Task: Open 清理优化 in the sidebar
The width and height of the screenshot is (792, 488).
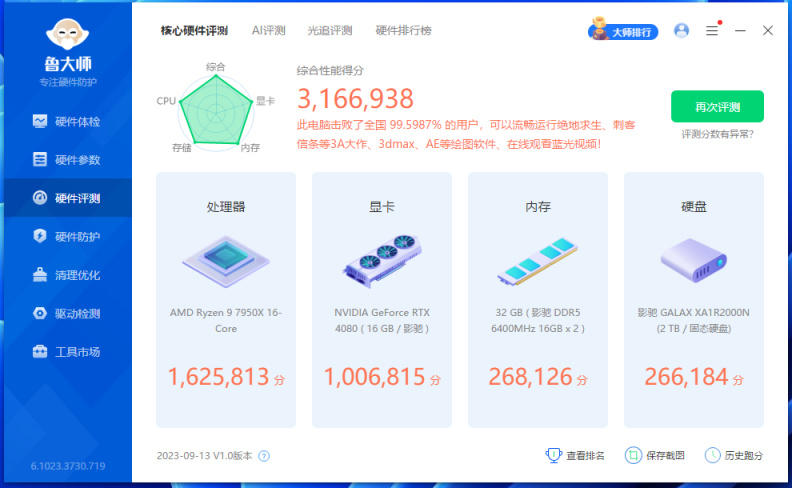Action: pyautogui.click(x=67, y=275)
